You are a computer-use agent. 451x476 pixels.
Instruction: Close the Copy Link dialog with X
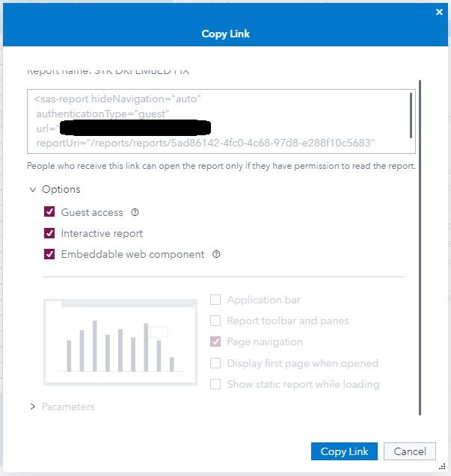click(x=439, y=12)
